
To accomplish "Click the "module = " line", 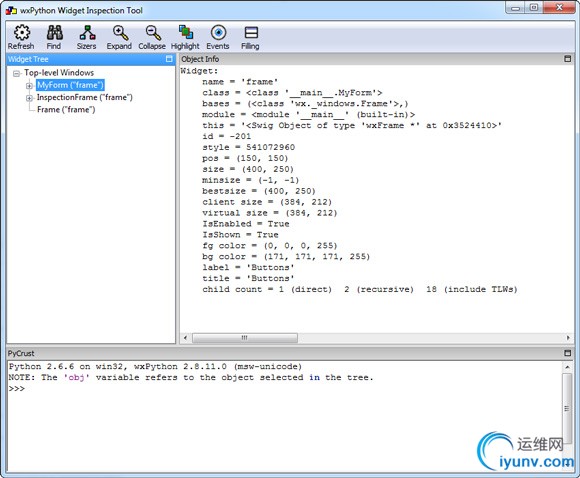I will 308,115.
